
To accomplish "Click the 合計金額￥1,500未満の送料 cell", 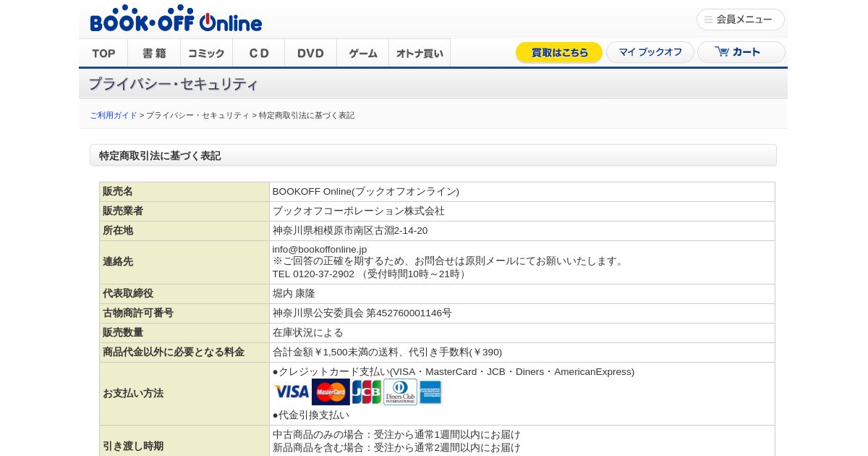I will tap(522, 352).
